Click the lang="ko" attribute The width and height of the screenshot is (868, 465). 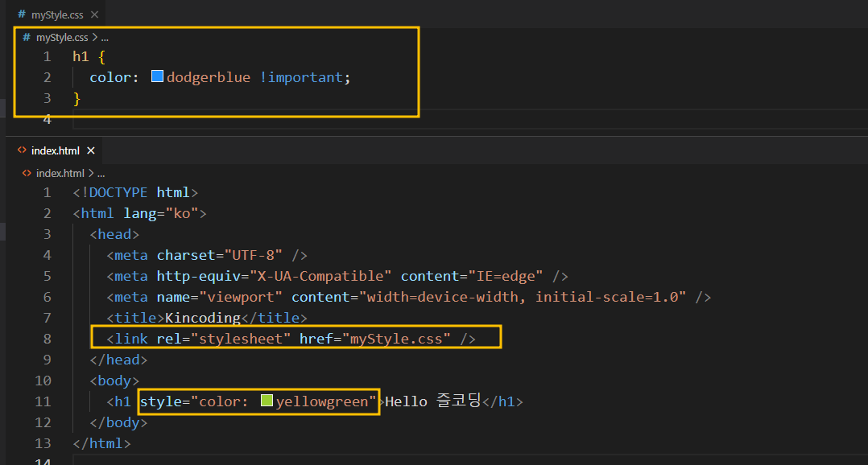[160, 213]
